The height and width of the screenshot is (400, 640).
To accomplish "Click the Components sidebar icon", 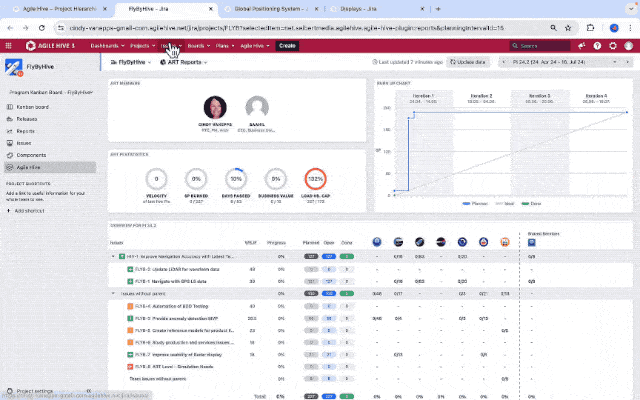I will coord(10,155).
